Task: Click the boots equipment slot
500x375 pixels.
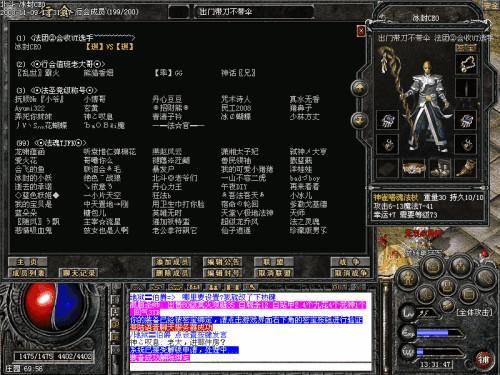Action: click(x=440, y=168)
